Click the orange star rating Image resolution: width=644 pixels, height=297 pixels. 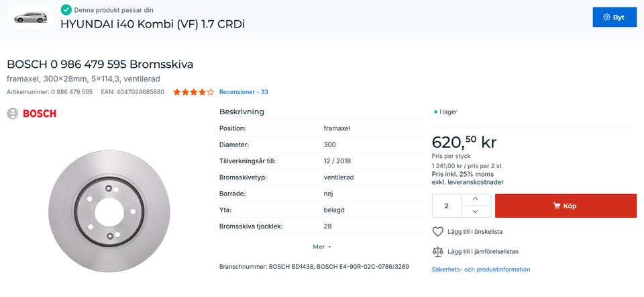[x=193, y=92]
